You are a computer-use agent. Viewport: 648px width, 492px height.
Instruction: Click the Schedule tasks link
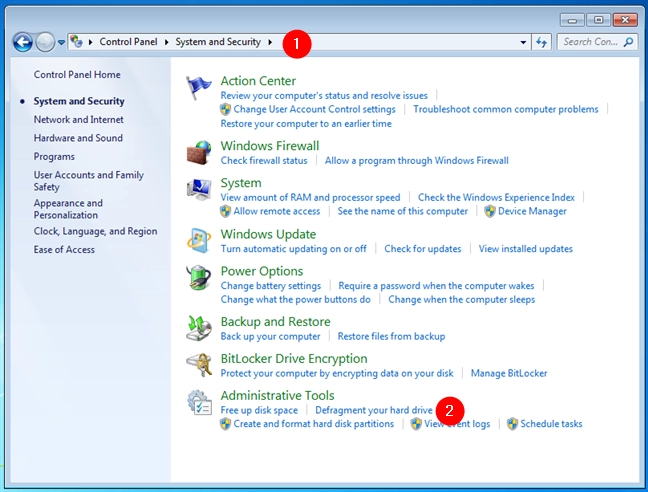(551, 424)
